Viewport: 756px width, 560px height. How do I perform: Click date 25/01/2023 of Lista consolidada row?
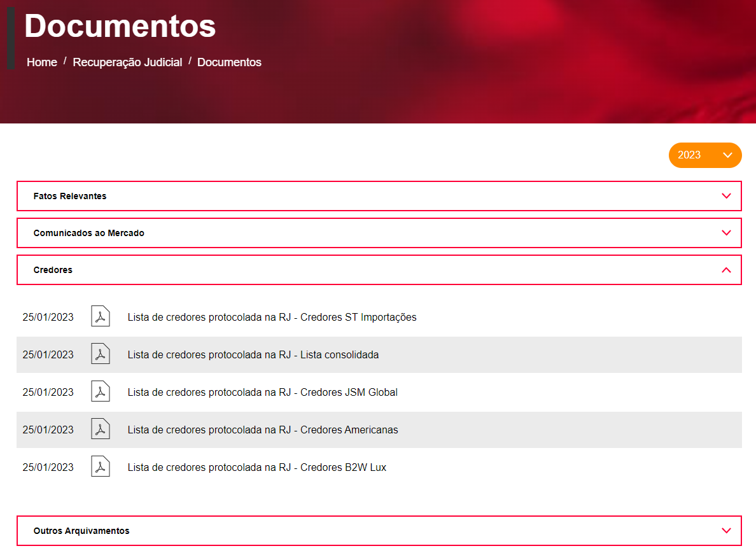(x=48, y=354)
